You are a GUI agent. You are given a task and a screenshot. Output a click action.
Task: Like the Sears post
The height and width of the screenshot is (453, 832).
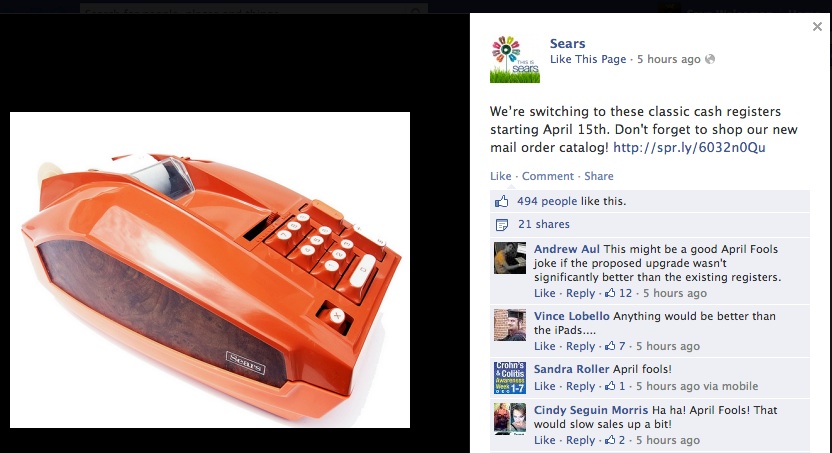point(500,176)
